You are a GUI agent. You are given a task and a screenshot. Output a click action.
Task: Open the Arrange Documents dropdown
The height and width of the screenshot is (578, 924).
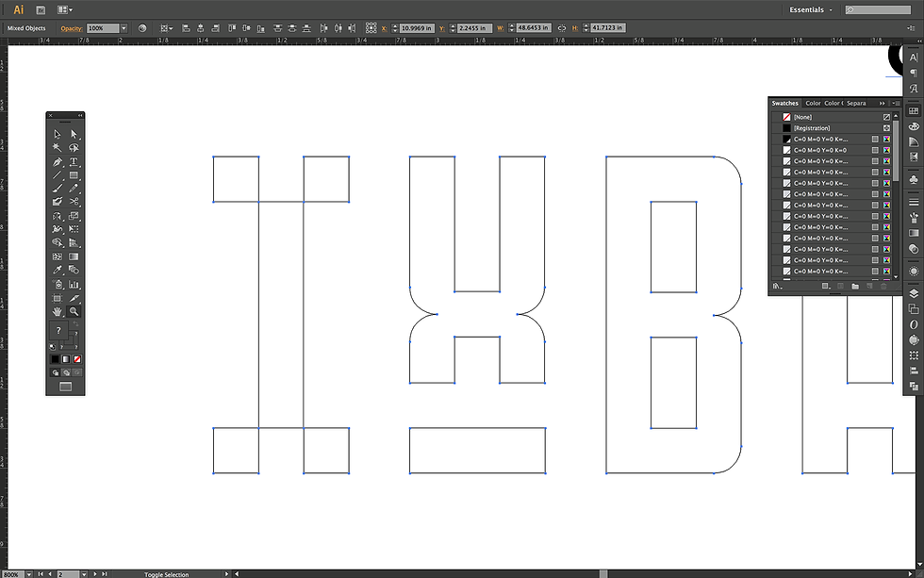tap(65, 10)
